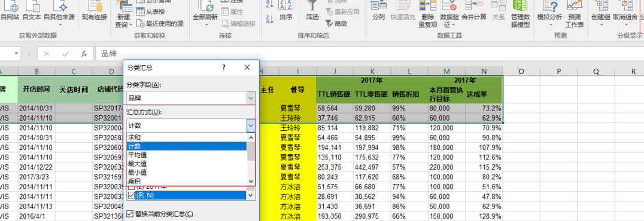Click the formula bar cancel X

(x=47, y=54)
